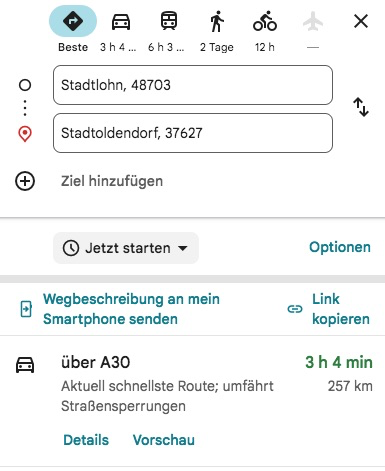385x471 pixels.
Task: Choose public transit train icon
Action: coord(169,21)
